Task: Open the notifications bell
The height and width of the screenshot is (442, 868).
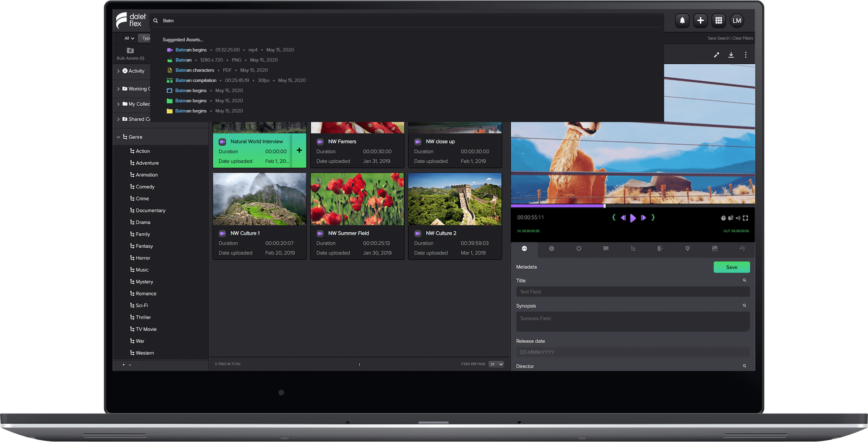Action: click(682, 20)
